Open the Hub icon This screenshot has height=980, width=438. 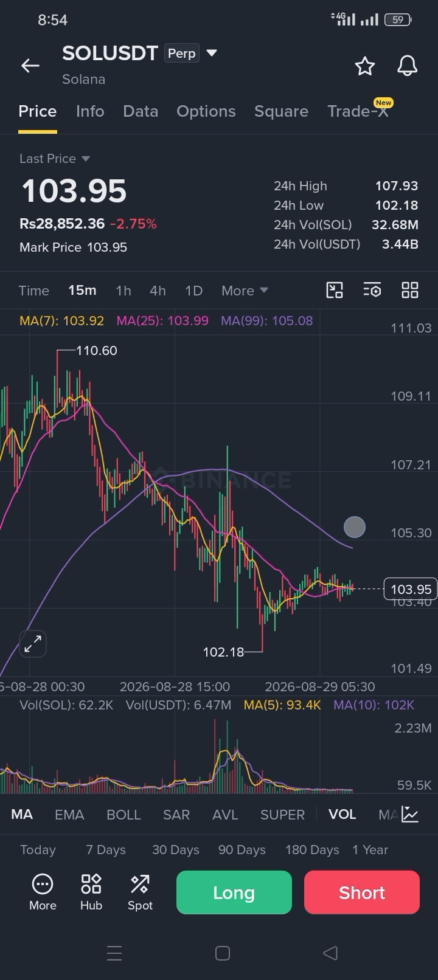(x=91, y=892)
